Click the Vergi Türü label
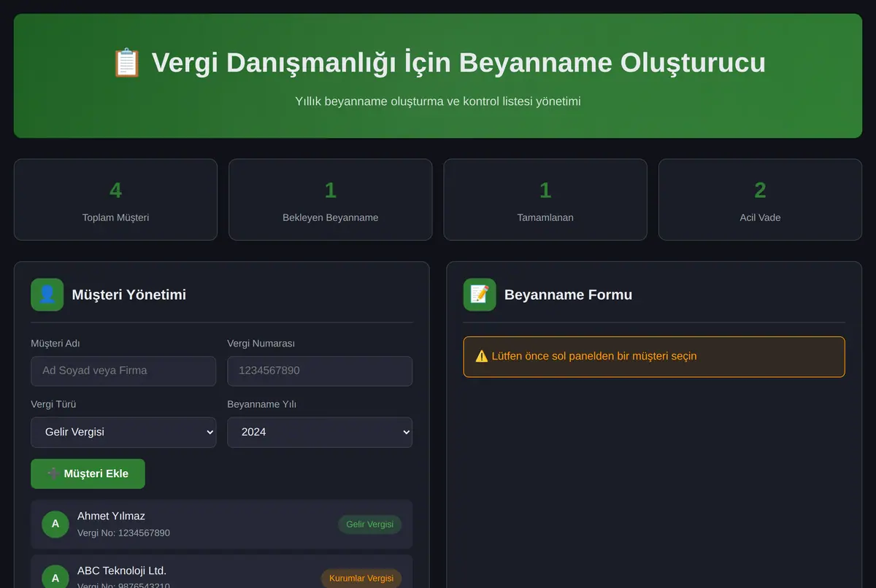The image size is (876, 588). (53, 404)
